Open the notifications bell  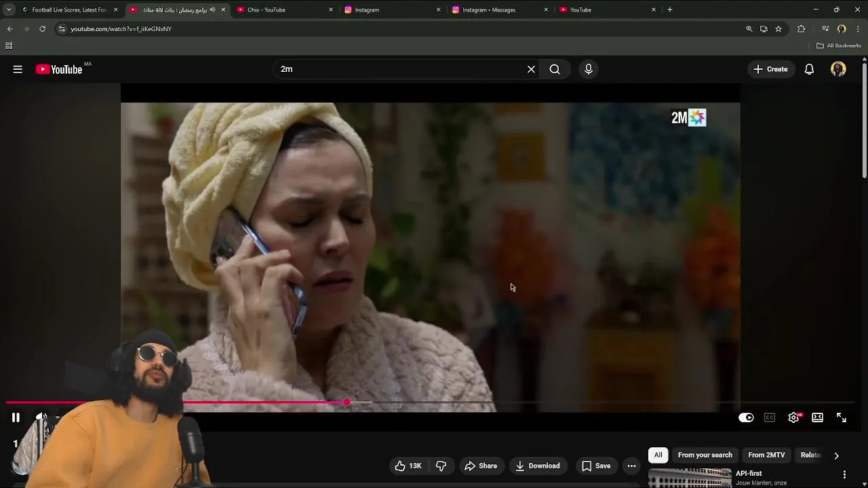point(809,69)
